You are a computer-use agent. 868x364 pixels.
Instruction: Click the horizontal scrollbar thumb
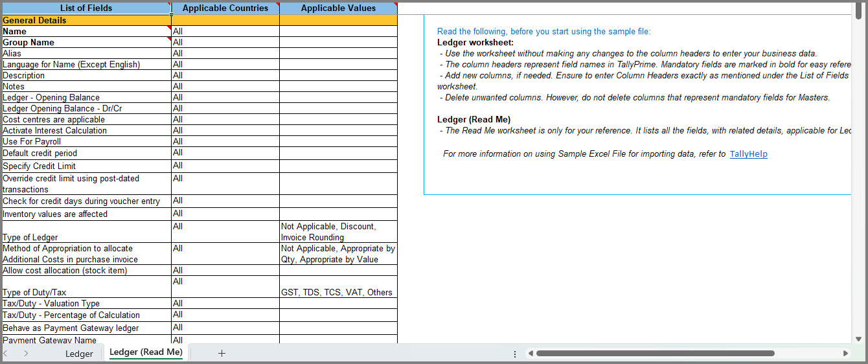click(x=655, y=354)
